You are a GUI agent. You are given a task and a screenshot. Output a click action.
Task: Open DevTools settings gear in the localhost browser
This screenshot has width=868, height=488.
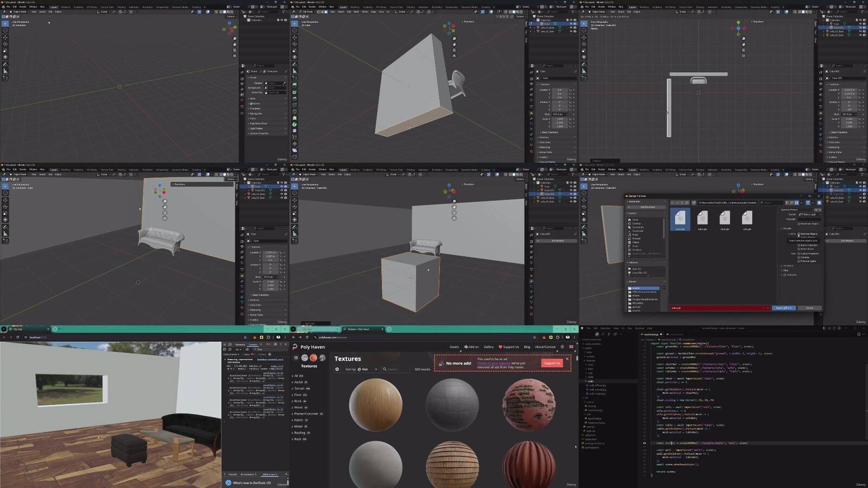pyautogui.click(x=275, y=344)
